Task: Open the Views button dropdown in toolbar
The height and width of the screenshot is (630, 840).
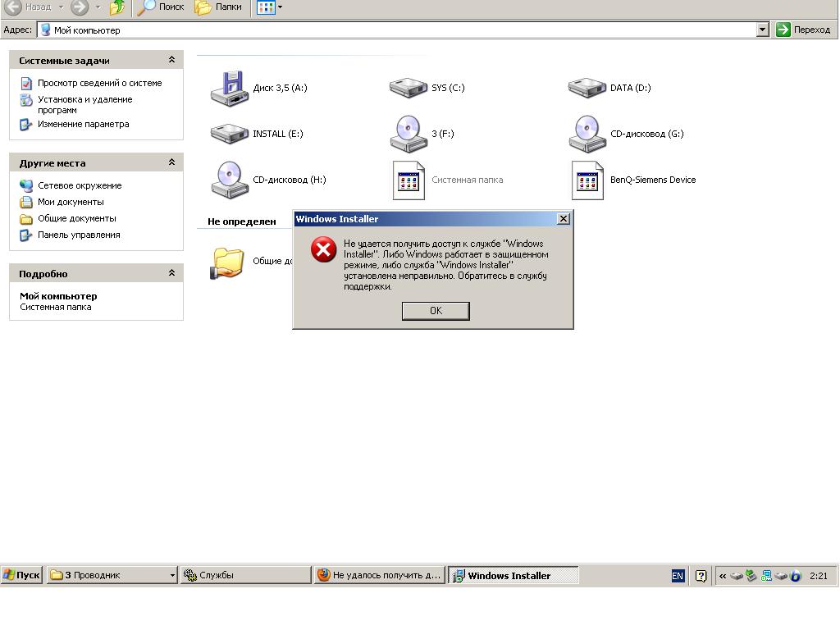Action: (x=280, y=7)
